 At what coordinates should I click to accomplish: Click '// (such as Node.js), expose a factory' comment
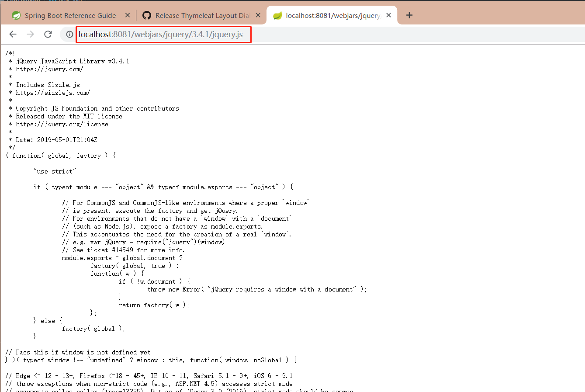[x=163, y=226]
